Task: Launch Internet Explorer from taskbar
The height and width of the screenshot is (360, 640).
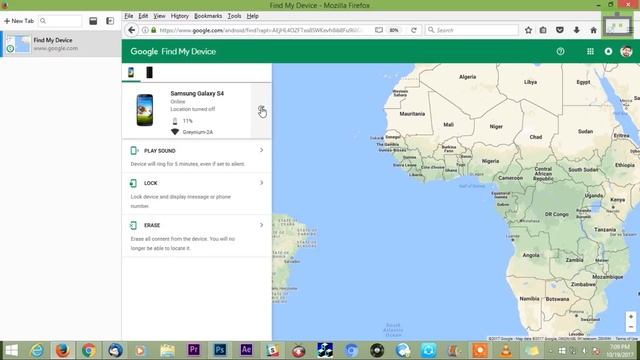Action: [x=37, y=350]
